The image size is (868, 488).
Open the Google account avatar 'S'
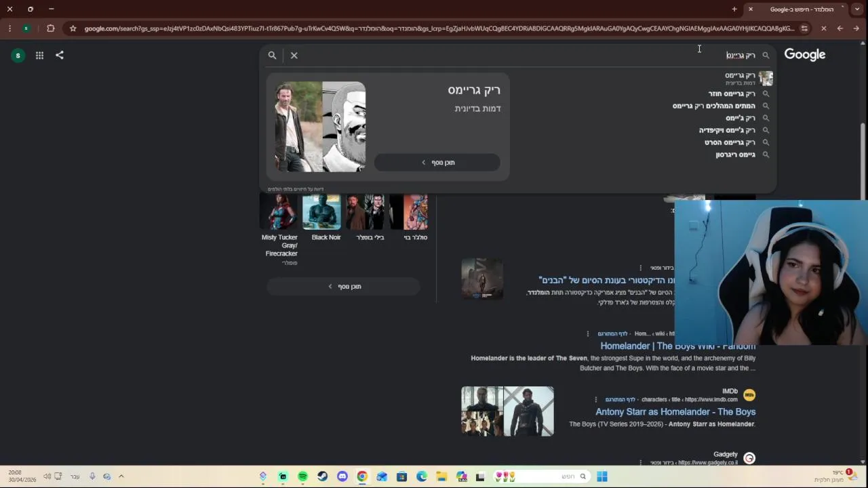point(18,56)
